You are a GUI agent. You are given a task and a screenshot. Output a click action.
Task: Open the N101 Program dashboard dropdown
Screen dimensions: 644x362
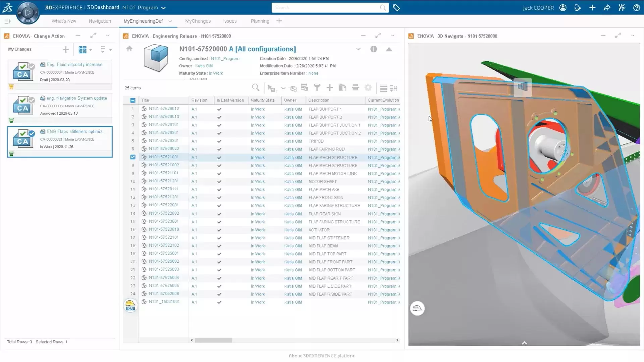point(163,8)
